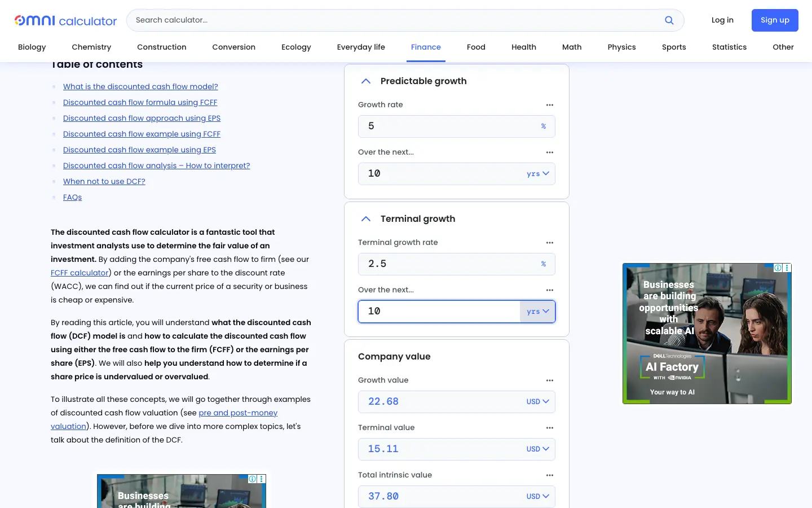Open the Other category tab
Viewport: 812px width, 508px height.
pos(783,47)
